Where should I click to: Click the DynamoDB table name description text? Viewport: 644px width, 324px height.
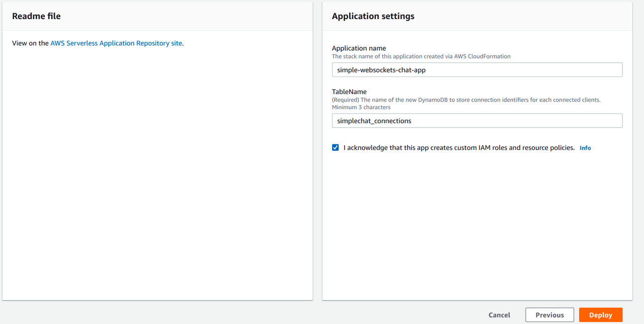466,100
